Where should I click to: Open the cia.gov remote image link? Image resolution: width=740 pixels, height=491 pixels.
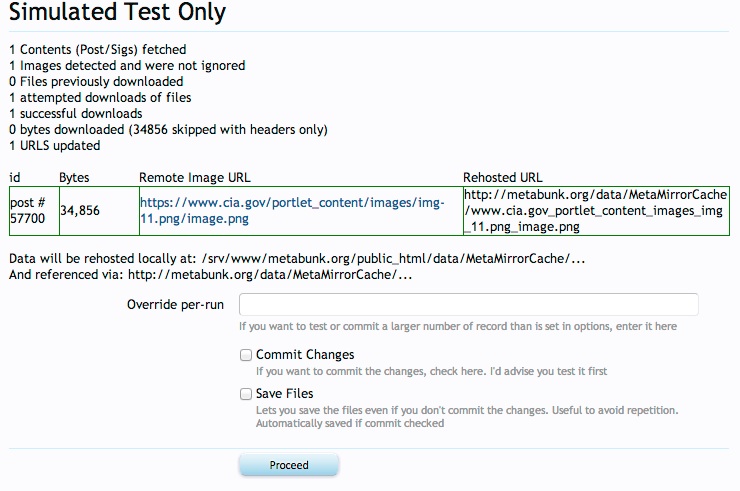pos(291,210)
